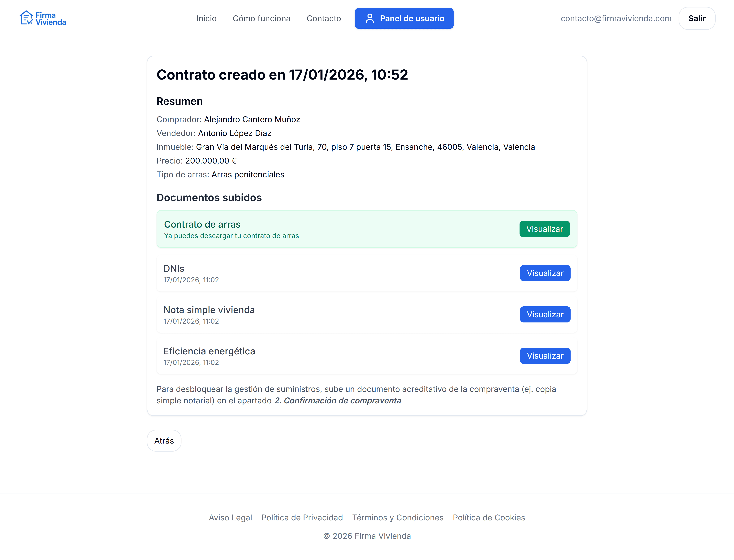Screen dimensions: 734x560
Task: Open the Aviso Legal link
Action: click(230, 517)
